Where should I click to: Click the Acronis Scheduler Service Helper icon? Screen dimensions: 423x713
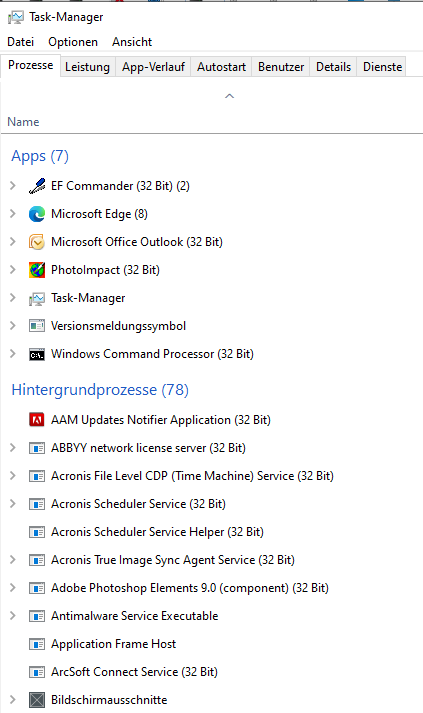pos(37,532)
